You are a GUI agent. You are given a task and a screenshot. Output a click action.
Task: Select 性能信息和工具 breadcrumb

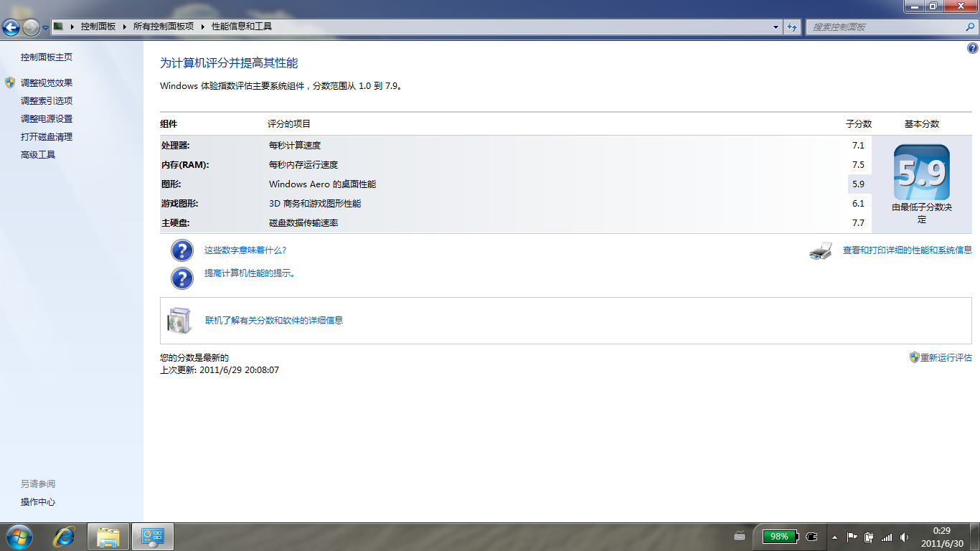pyautogui.click(x=242, y=27)
